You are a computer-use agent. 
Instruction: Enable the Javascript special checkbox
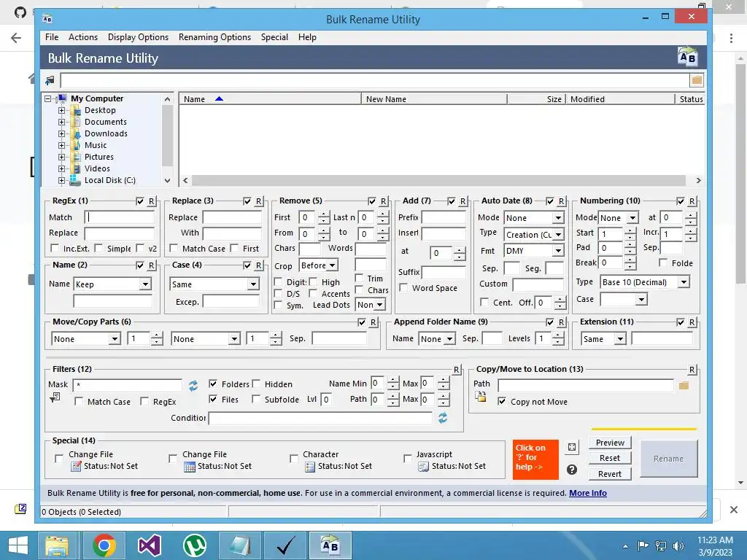coord(407,458)
